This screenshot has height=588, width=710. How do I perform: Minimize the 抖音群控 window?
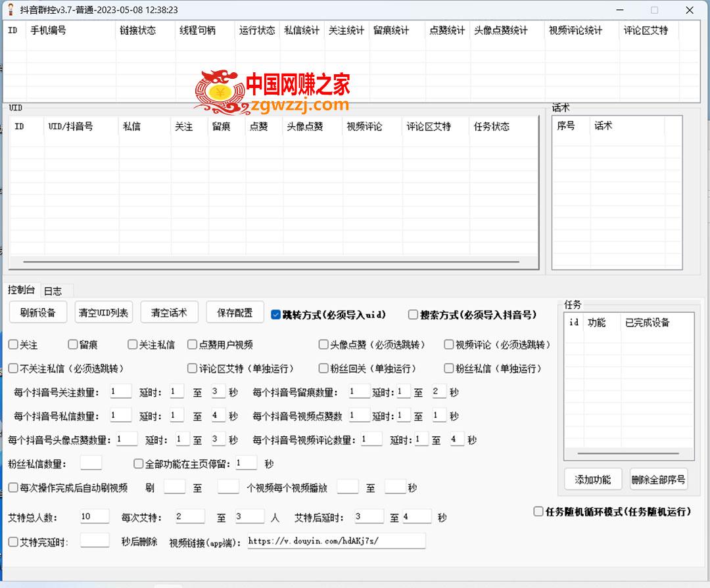[x=620, y=9]
